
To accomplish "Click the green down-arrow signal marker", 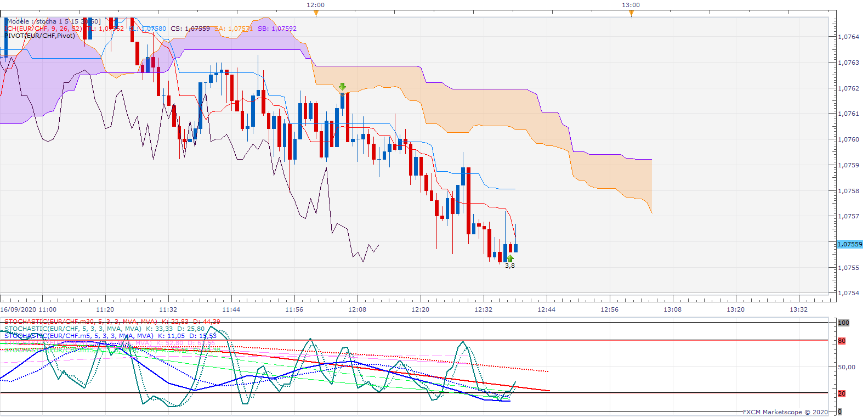I will [343, 87].
